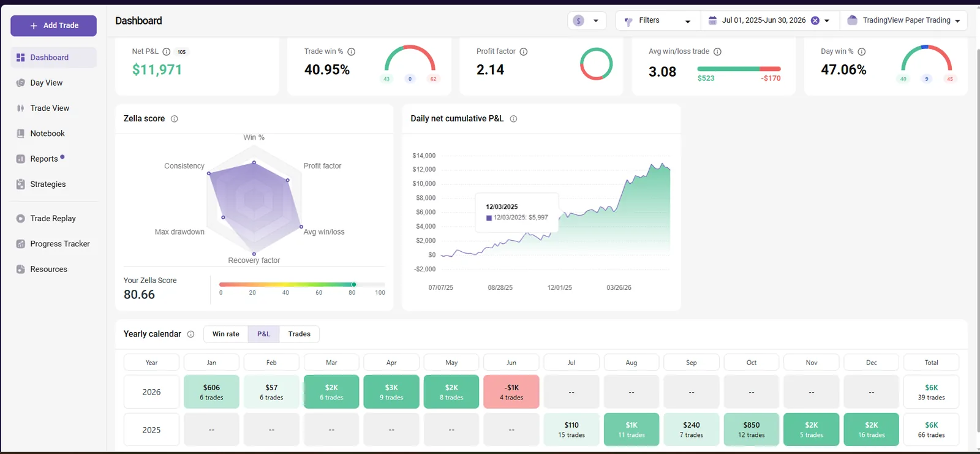Viewport: 980px width, 454px height.
Task: Click the Net P&L info icon
Action: click(x=166, y=51)
